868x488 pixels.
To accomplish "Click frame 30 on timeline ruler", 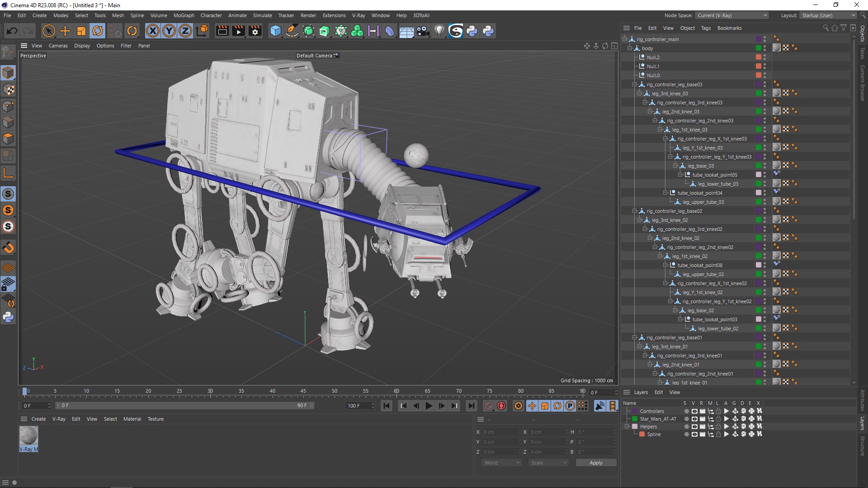I will (x=210, y=392).
